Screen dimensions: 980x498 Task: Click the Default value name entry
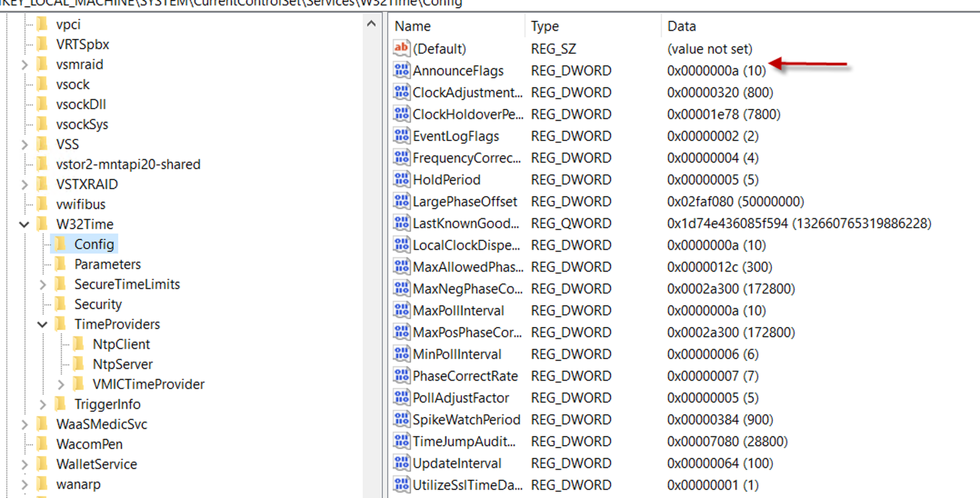[439, 49]
